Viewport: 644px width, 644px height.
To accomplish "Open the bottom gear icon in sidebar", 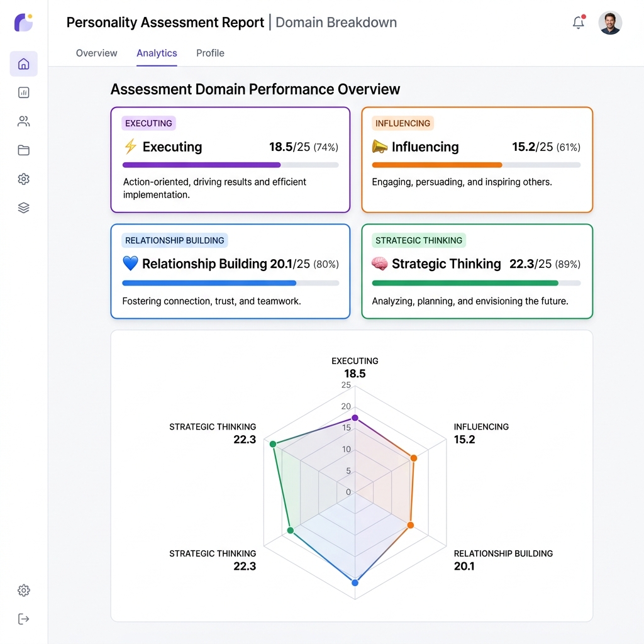I will point(24,591).
